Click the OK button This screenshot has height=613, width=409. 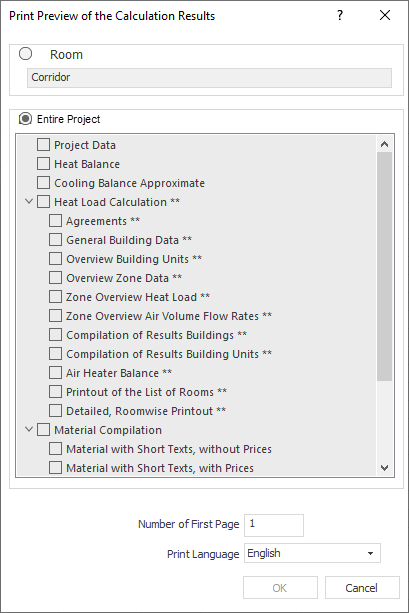tap(280, 588)
